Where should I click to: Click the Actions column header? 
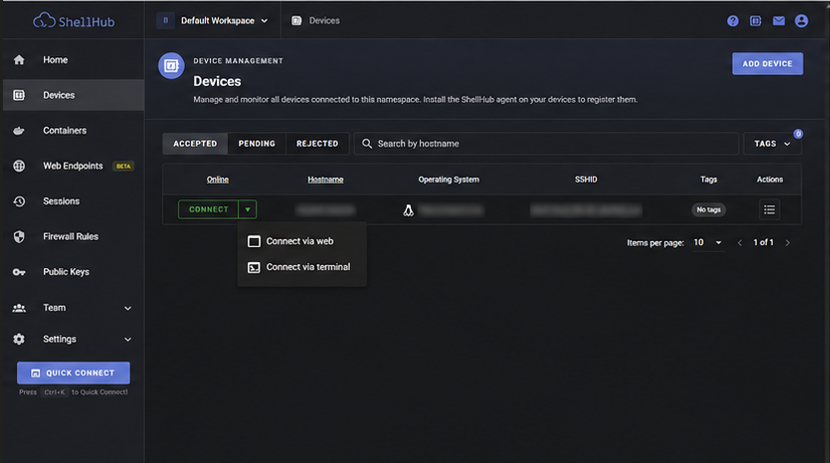(770, 179)
